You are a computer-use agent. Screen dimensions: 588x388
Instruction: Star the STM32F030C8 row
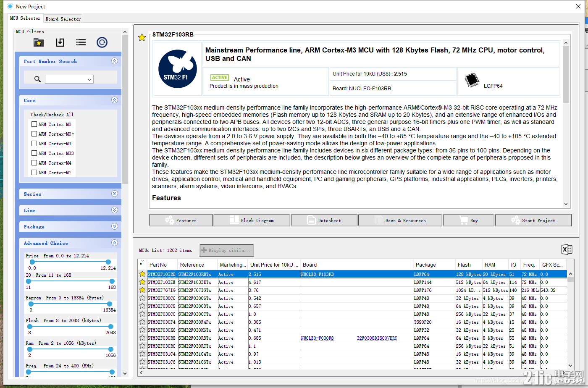click(142, 306)
